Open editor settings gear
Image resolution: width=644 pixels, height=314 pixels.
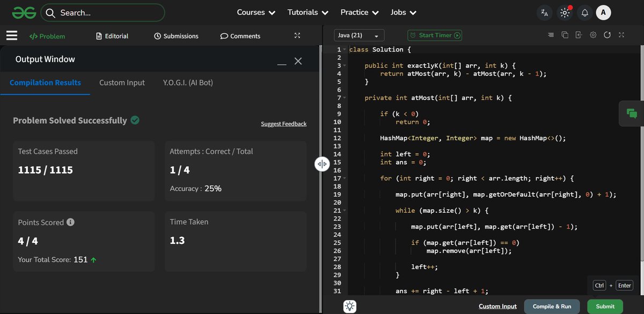pyautogui.click(x=593, y=35)
